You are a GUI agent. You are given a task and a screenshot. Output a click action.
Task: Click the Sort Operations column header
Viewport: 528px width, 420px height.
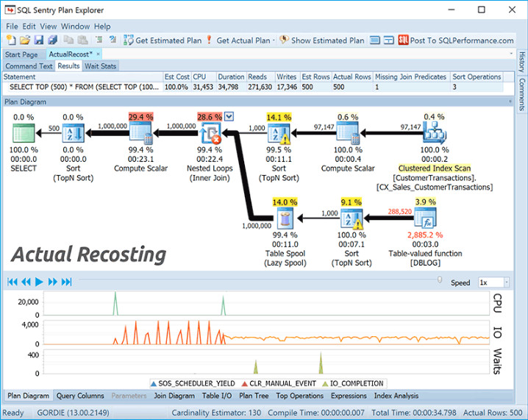pyautogui.click(x=477, y=76)
